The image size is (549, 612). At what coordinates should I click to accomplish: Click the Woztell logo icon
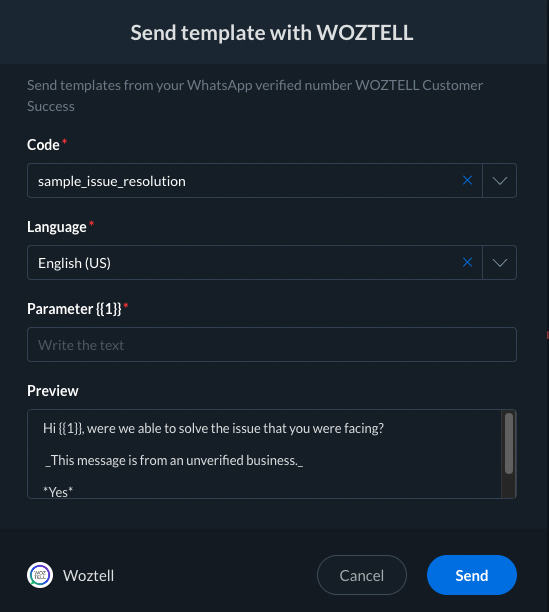tap(40, 575)
